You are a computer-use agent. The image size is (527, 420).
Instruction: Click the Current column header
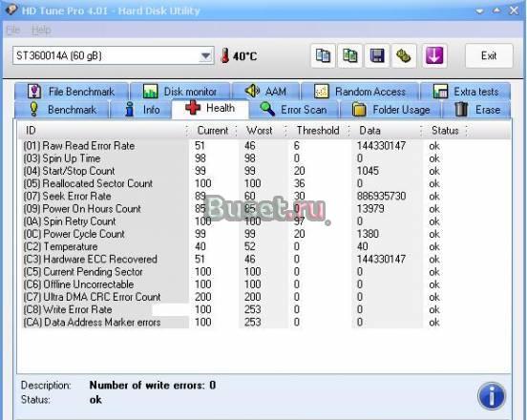click(x=212, y=131)
